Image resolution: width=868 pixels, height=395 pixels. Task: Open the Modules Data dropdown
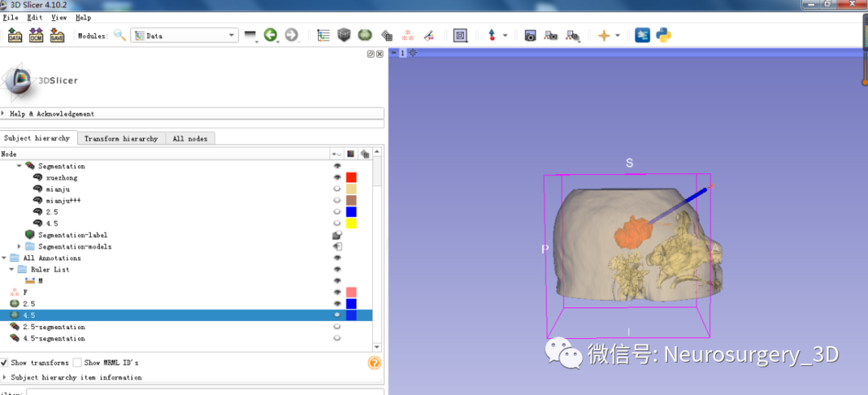click(x=184, y=35)
